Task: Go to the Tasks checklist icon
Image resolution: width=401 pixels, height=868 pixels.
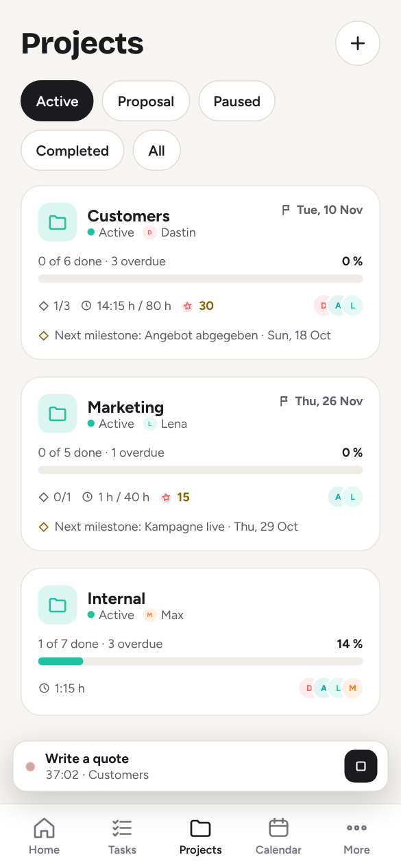Action: pos(122,828)
